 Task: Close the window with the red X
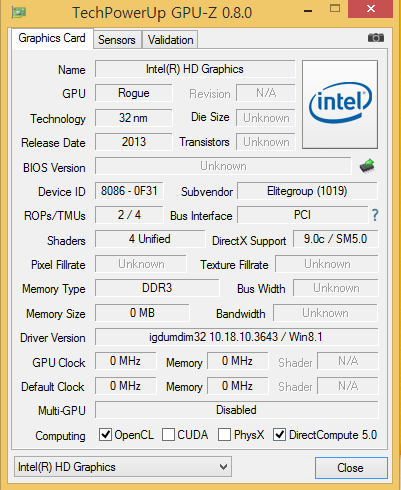pyautogui.click(x=370, y=9)
